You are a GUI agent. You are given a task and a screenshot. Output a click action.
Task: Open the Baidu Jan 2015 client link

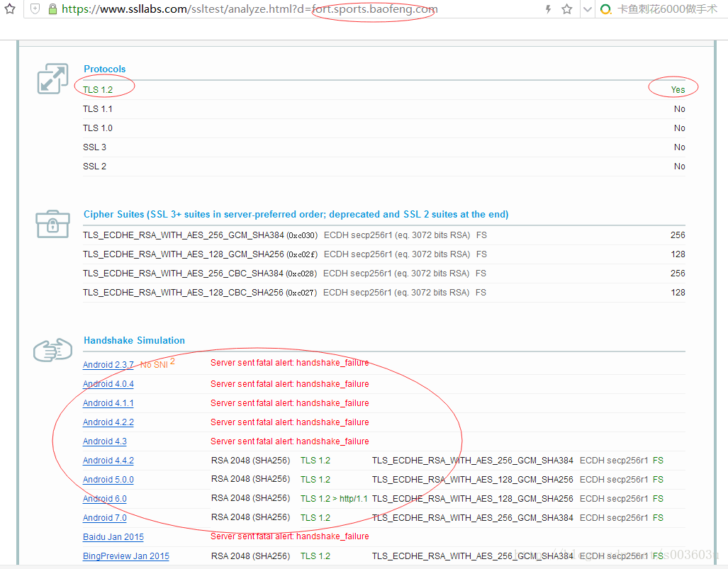pos(113,537)
